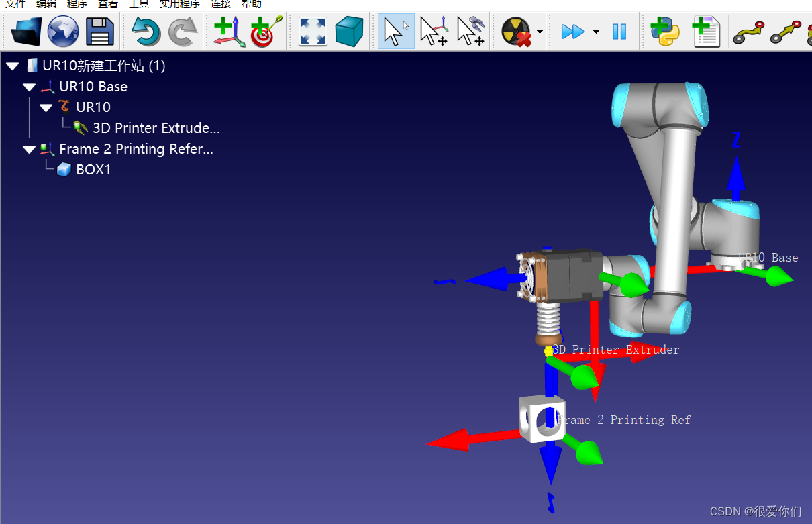Select BOX1 in the station tree
This screenshot has width=812, height=524.
coord(94,169)
